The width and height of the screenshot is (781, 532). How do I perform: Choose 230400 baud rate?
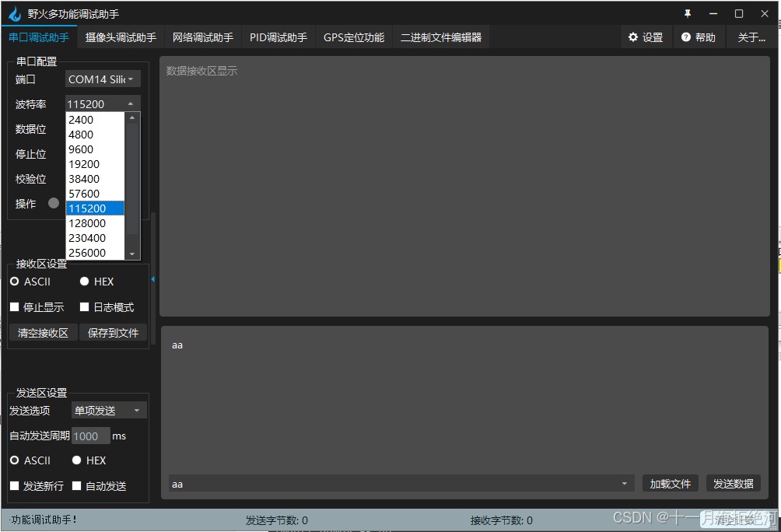(95, 238)
